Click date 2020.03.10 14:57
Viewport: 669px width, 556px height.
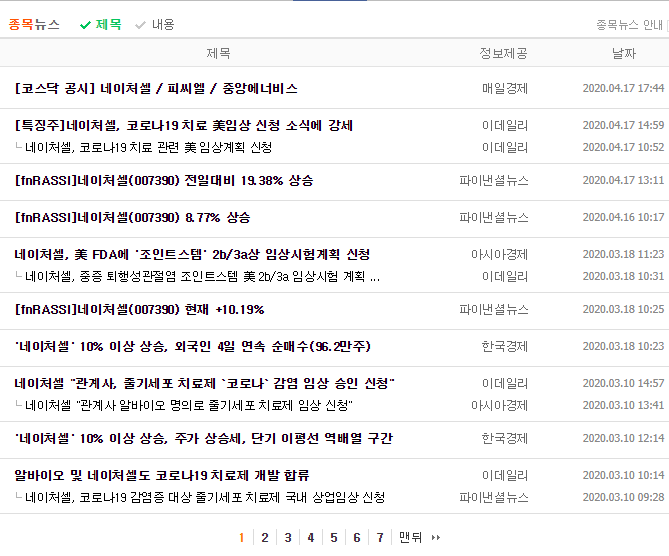623,383
